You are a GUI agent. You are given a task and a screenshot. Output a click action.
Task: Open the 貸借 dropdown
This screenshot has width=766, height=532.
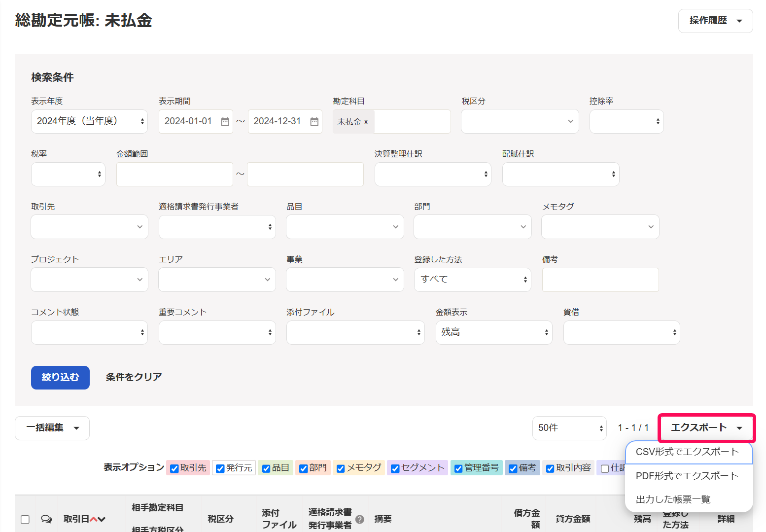coord(622,332)
